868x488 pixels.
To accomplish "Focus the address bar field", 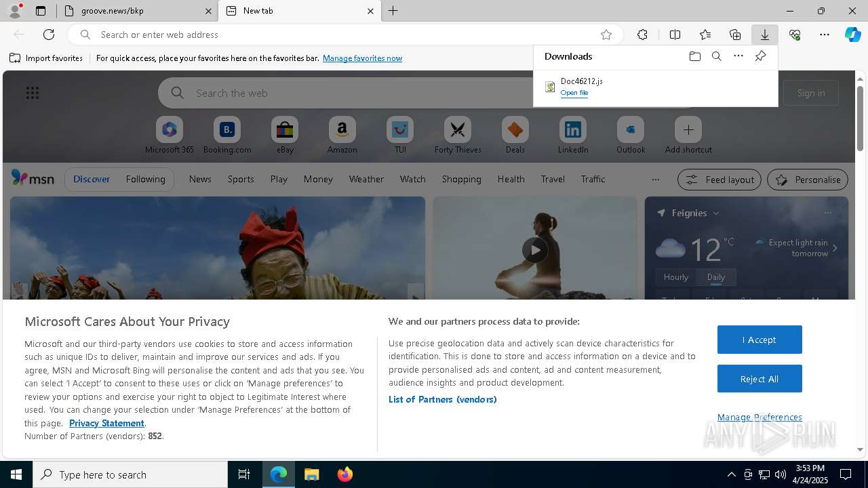I will [346, 35].
